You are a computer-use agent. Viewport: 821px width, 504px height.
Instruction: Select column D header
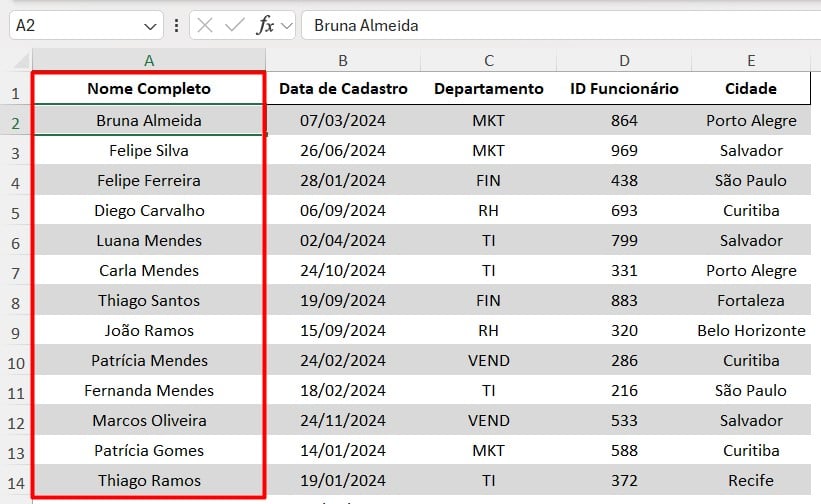point(624,60)
